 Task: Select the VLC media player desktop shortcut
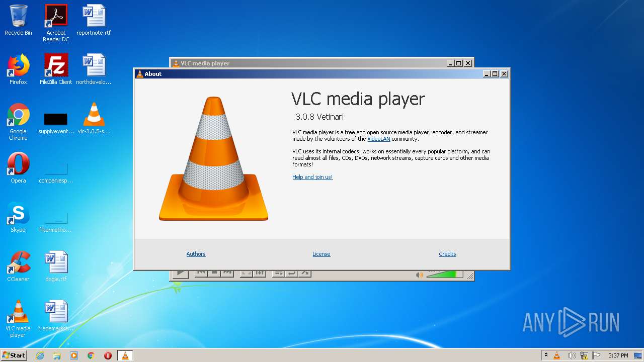[18, 319]
